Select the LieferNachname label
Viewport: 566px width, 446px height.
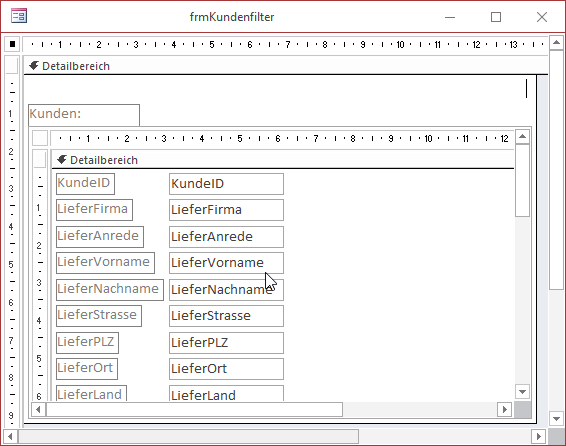(x=110, y=290)
